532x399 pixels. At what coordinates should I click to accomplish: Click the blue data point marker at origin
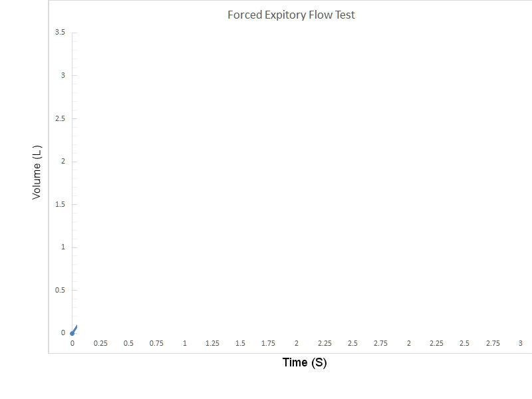tap(72, 333)
